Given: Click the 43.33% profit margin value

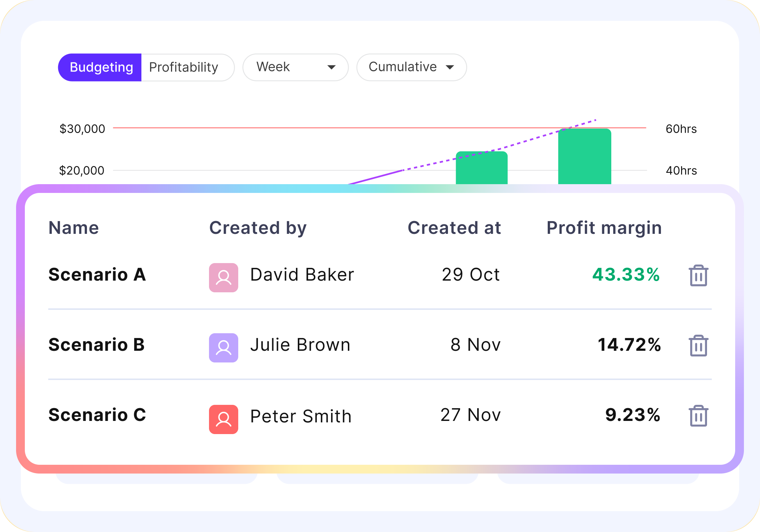Looking at the screenshot, I should (626, 275).
